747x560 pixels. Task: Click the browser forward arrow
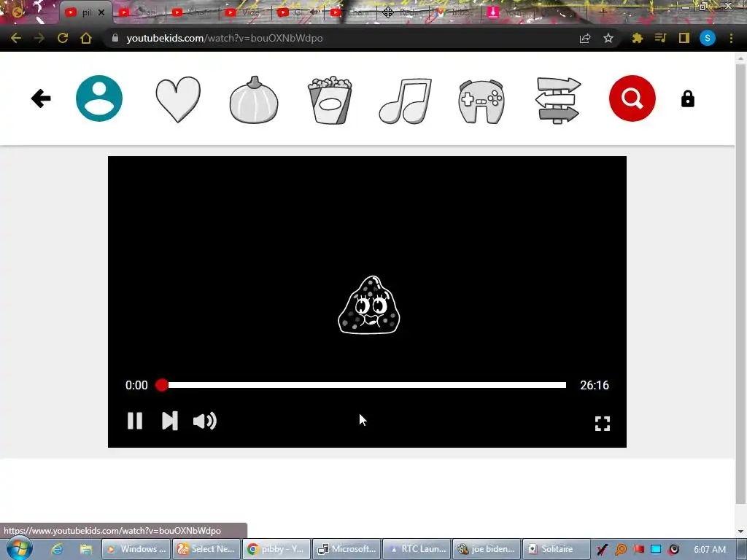coord(39,38)
